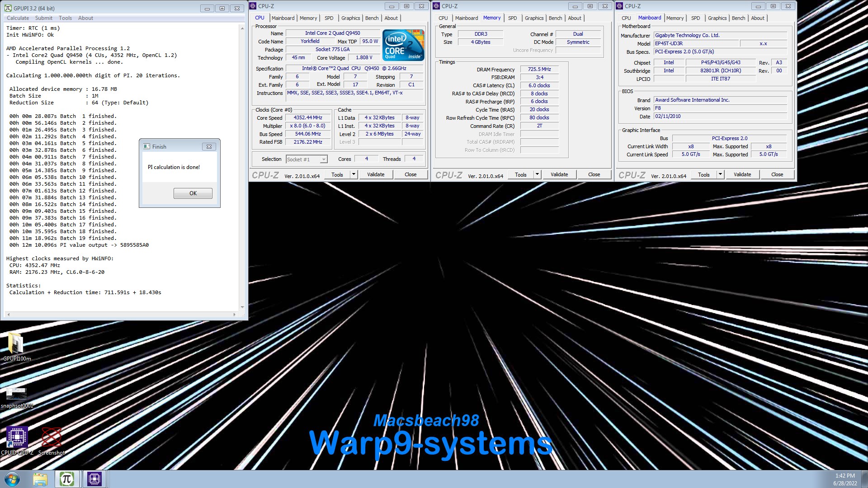The height and width of the screenshot is (488, 868).
Task: Click the Mainboard CPU-Z window title icon
Action: point(620,6)
